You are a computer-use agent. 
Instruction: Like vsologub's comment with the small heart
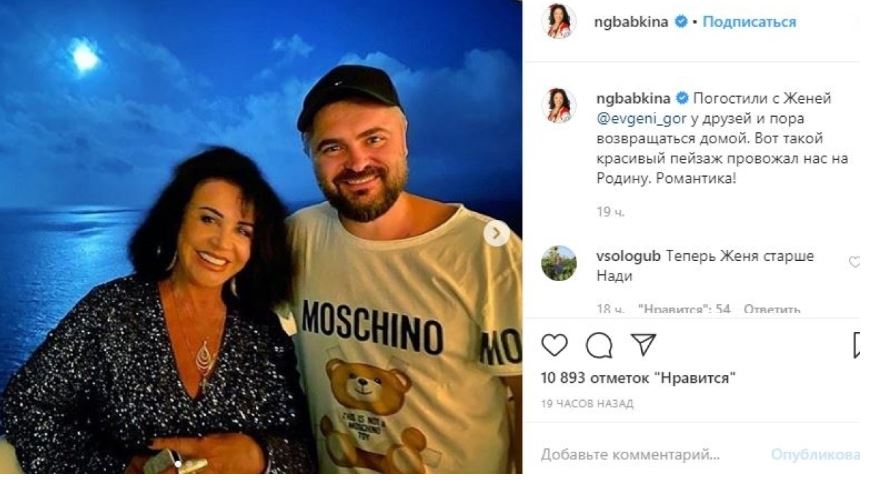coord(854,262)
